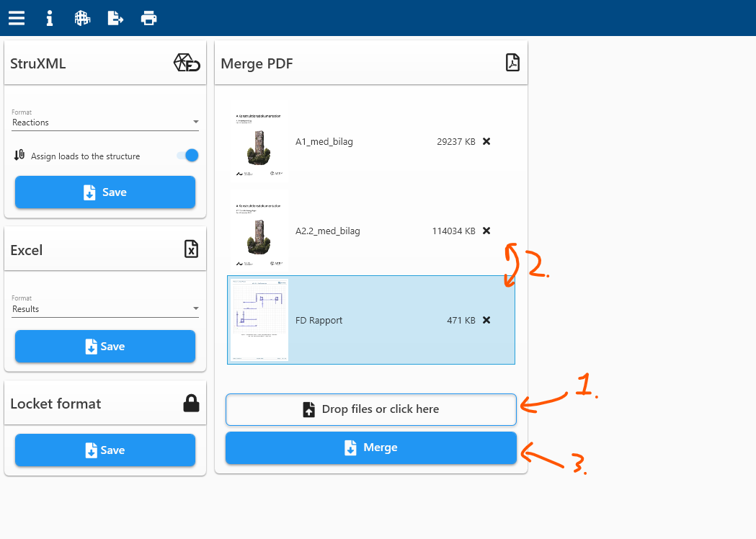756x539 pixels.
Task: Click the Excel file icon in the Excel panel
Action: [192, 249]
